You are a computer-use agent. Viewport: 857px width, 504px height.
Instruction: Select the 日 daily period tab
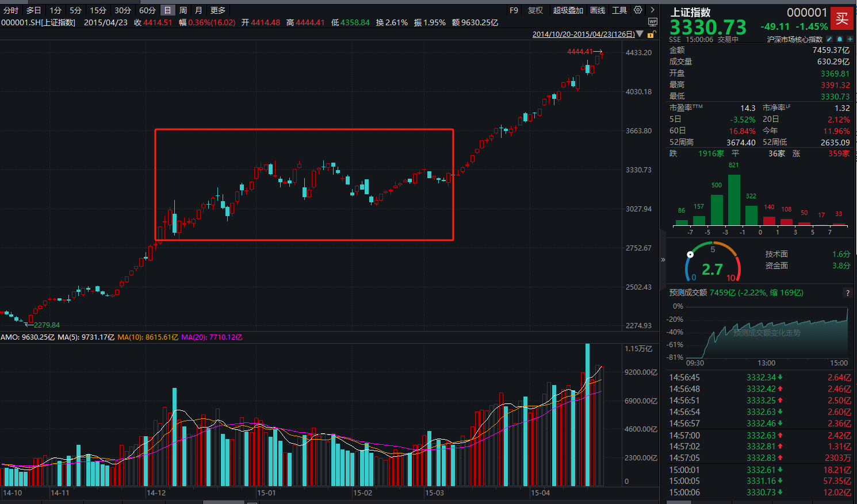pos(167,10)
